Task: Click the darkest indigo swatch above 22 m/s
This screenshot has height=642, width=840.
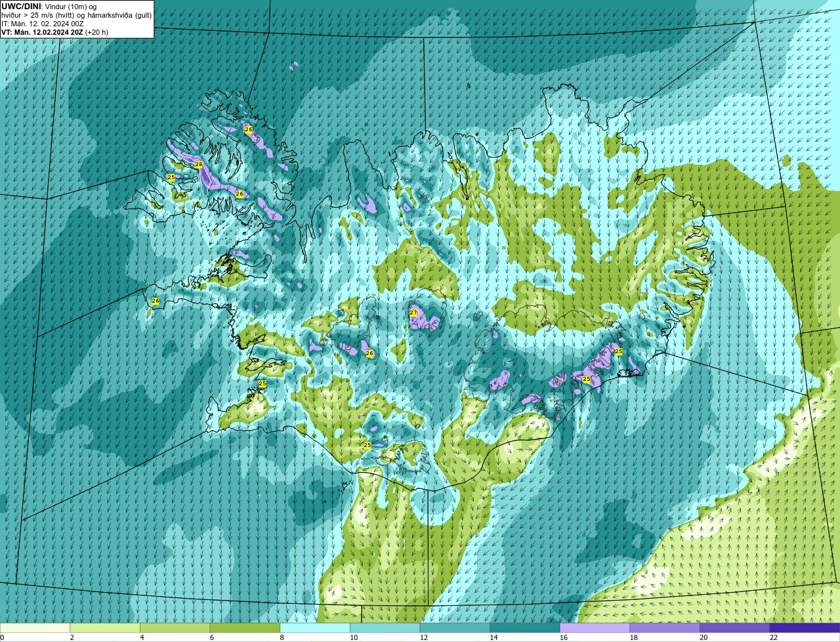Action: point(805,628)
